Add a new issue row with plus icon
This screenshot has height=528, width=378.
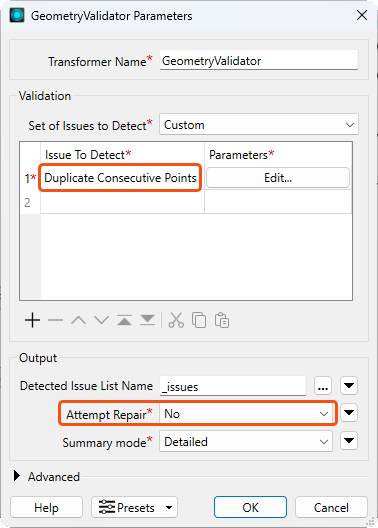(x=32, y=320)
